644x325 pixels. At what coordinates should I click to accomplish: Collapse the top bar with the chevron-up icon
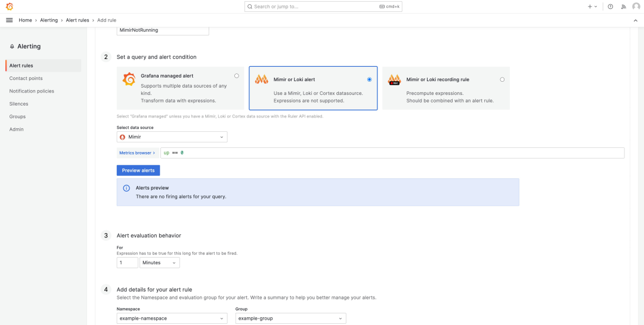(x=635, y=20)
